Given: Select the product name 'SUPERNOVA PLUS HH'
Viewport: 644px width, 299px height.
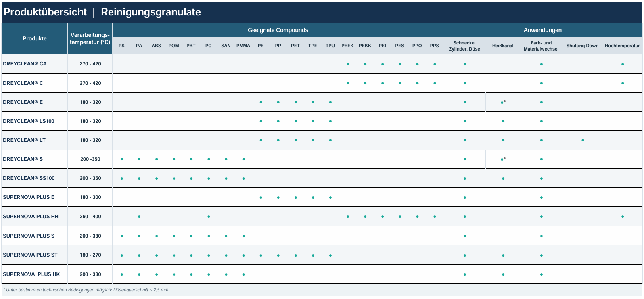Looking at the screenshot, I should click(x=31, y=217).
